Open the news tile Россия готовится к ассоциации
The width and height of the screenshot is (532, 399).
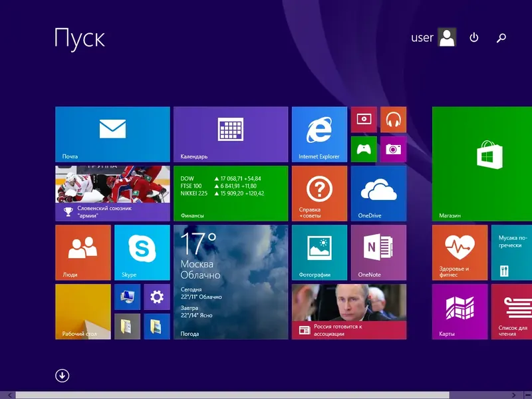349,311
